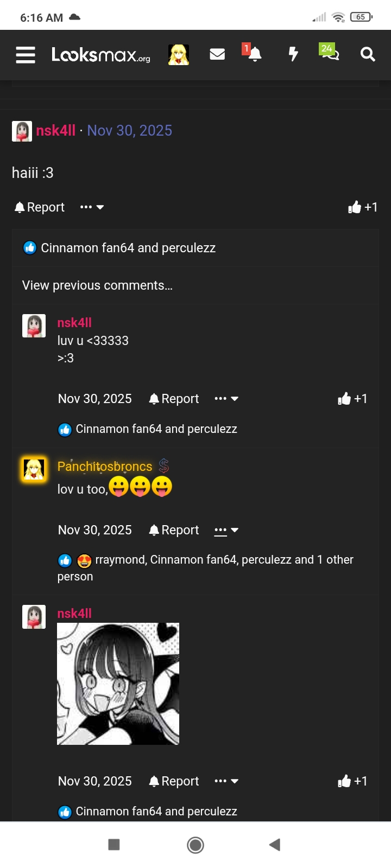
Task: Check the battery indicator at 65 percent
Action: [361, 17]
